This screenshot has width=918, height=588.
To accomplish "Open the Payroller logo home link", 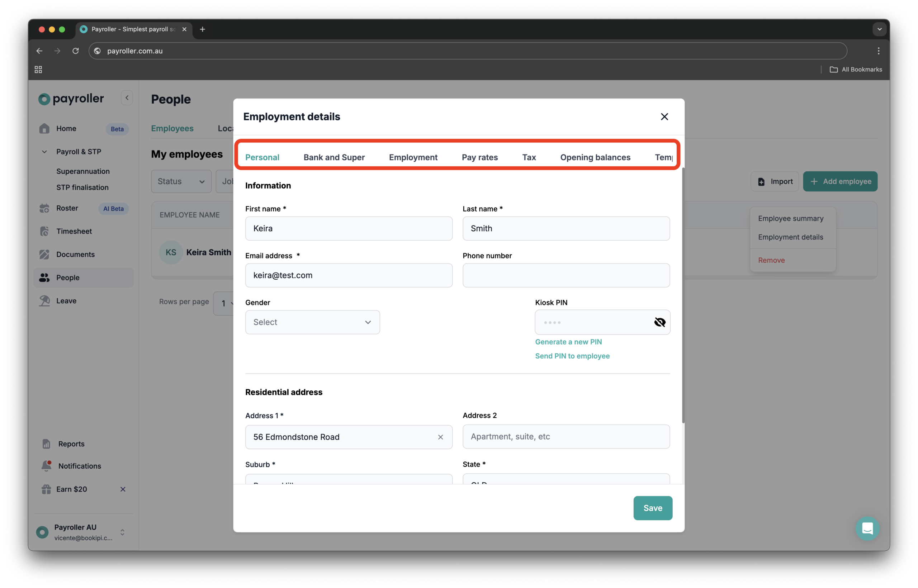I will tap(71, 99).
